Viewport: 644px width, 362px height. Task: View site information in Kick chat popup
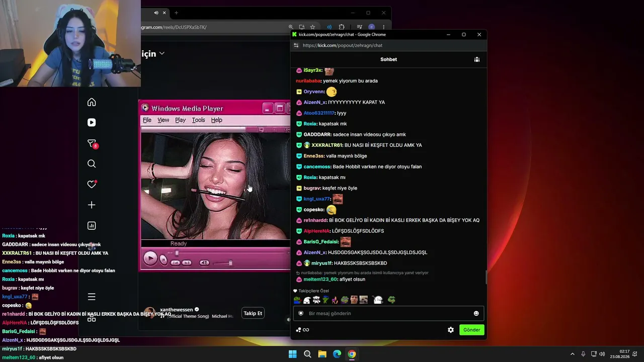point(296,45)
